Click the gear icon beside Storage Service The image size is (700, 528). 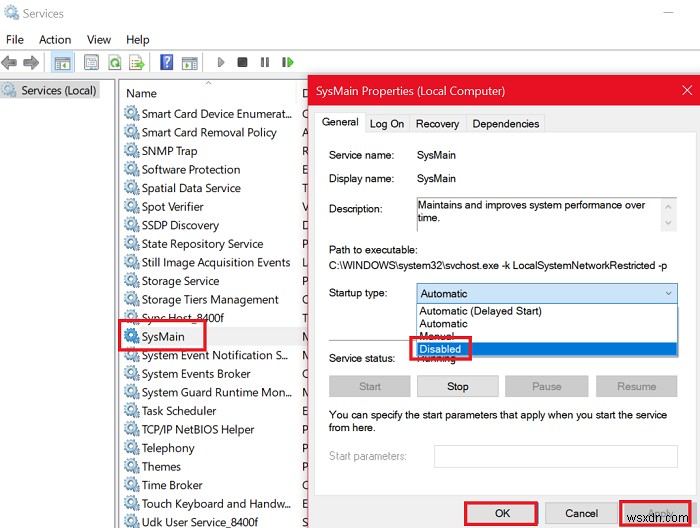click(132, 281)
